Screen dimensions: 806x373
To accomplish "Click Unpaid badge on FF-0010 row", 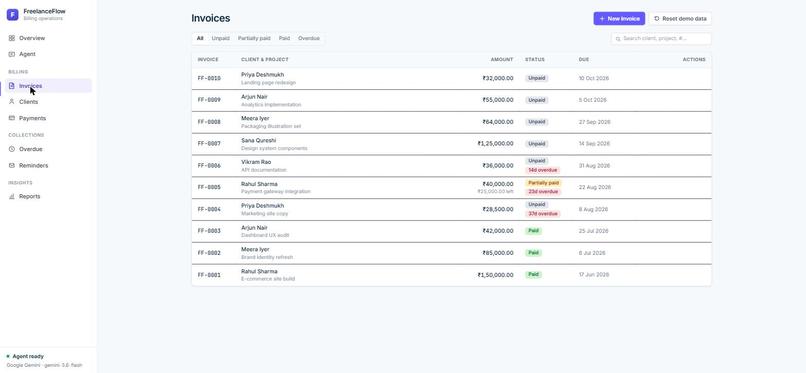I will 537,79.
